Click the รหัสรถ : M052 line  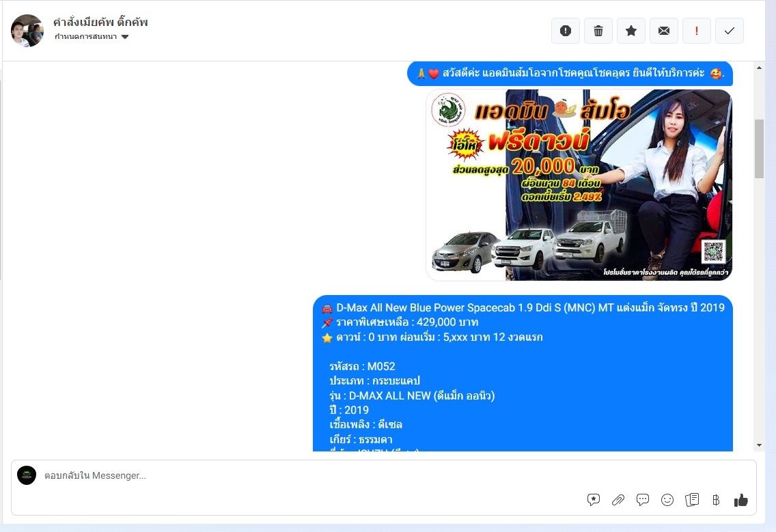362,366
